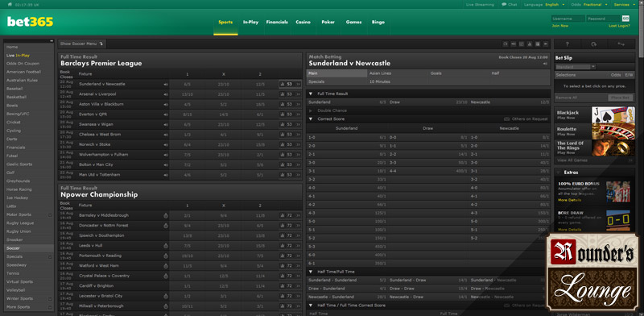The width and height of the screenshot is (644, 316).
Task: Click the refresh icon above Bet Slip
Action: point(594,44)
